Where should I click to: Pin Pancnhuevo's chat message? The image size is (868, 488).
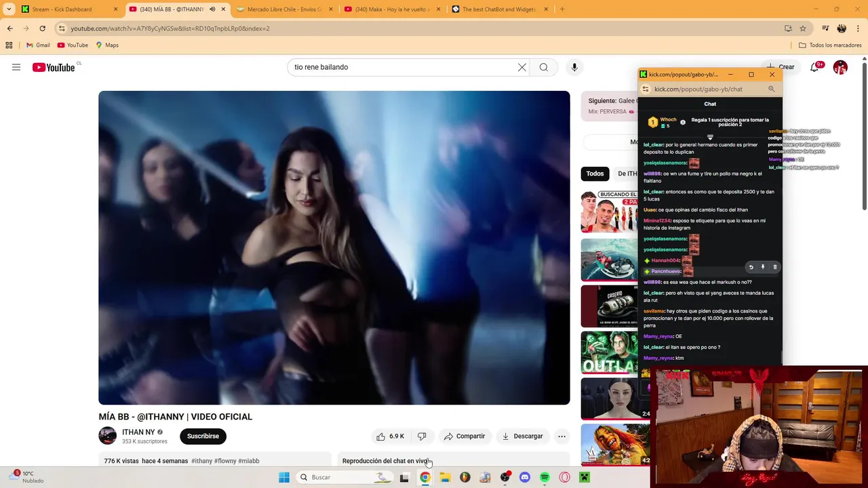(763, 267)
